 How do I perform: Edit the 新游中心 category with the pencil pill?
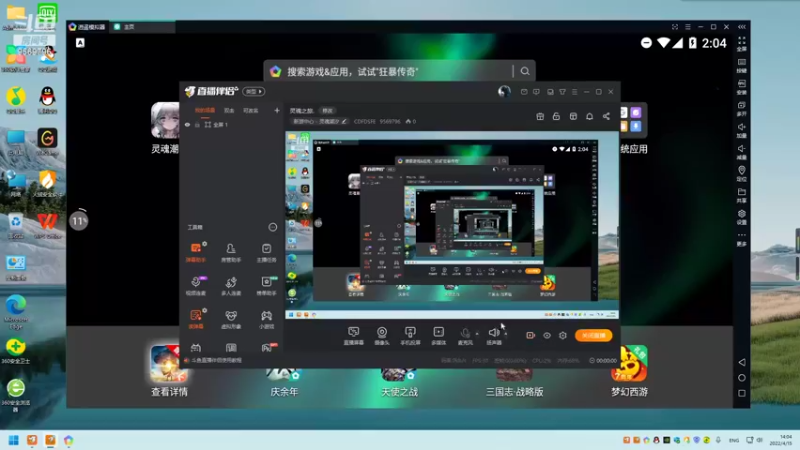(319, 121)
